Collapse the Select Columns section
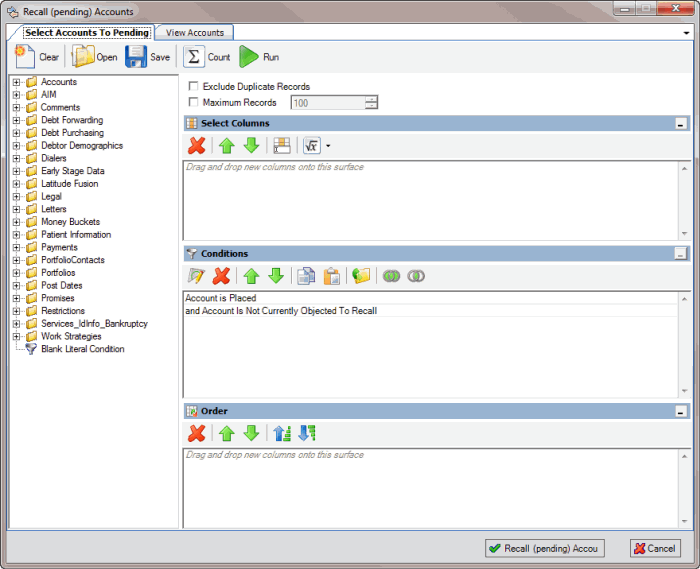Viewport: 700px width, 569px height. [681, 124]
